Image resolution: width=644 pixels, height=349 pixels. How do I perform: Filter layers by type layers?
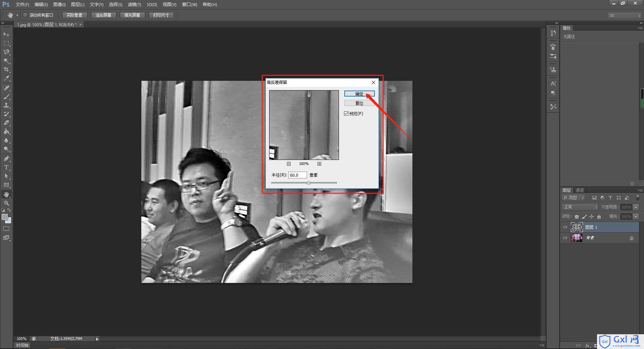610,198
